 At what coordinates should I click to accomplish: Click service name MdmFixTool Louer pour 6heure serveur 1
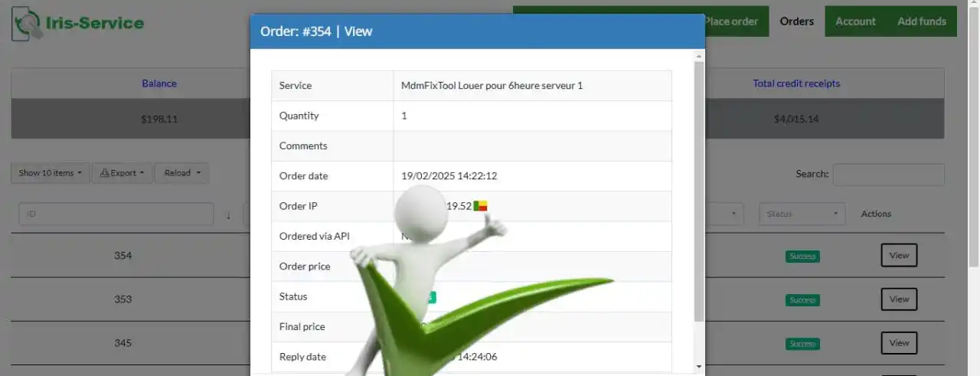click(x=492, y=86)
